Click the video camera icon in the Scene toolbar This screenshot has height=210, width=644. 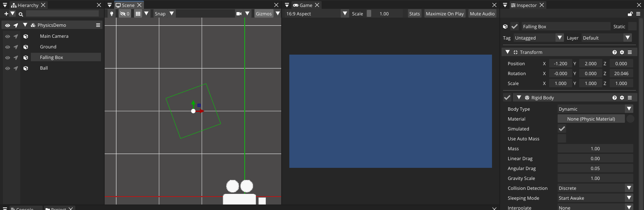(x=239, y=14)
